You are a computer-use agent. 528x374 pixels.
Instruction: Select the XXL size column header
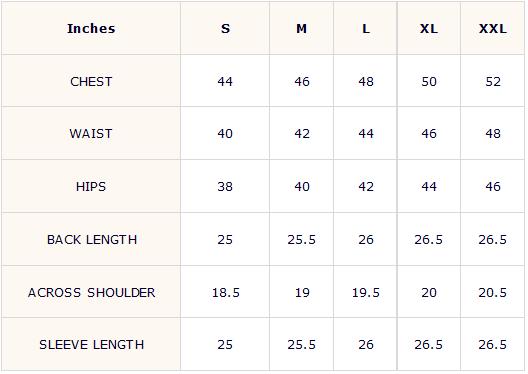click(x=493, y=29)
